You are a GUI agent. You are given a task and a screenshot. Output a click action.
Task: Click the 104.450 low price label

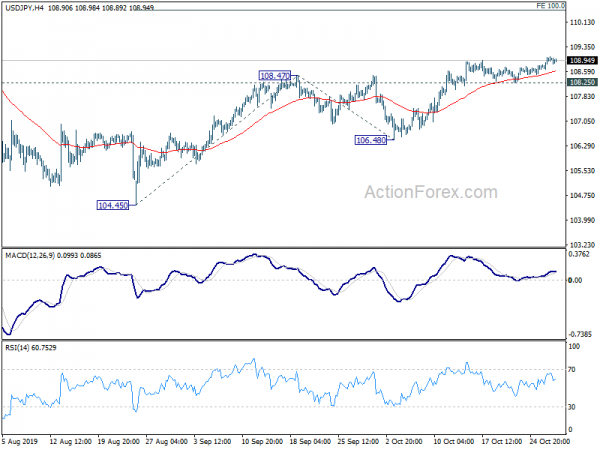click(x=115, y=204)
